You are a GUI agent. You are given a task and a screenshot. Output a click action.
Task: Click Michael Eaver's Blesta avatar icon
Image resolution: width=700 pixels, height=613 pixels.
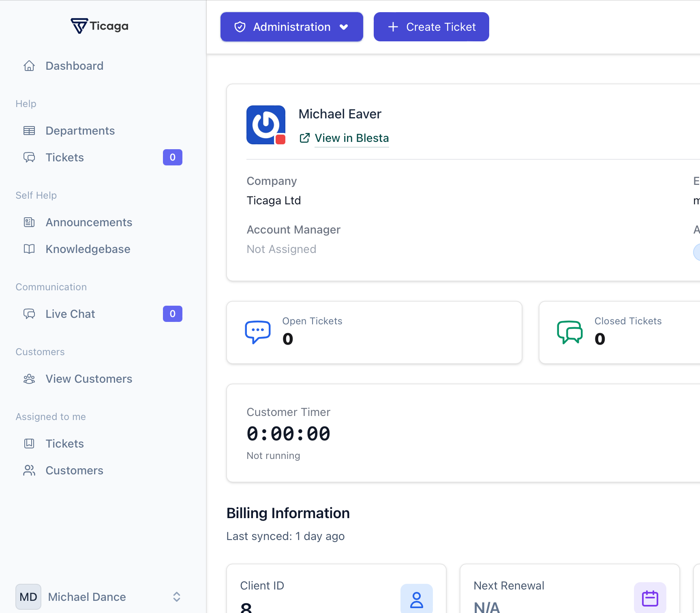point(265,125)
